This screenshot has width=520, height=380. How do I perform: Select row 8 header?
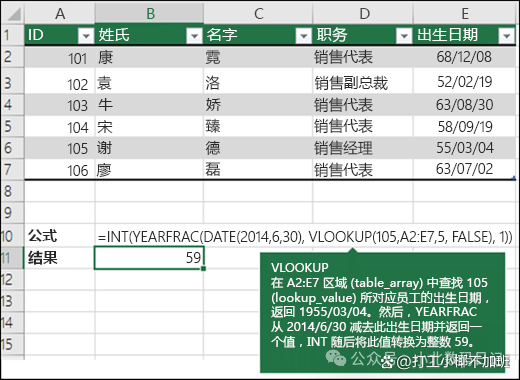point(13,191)
